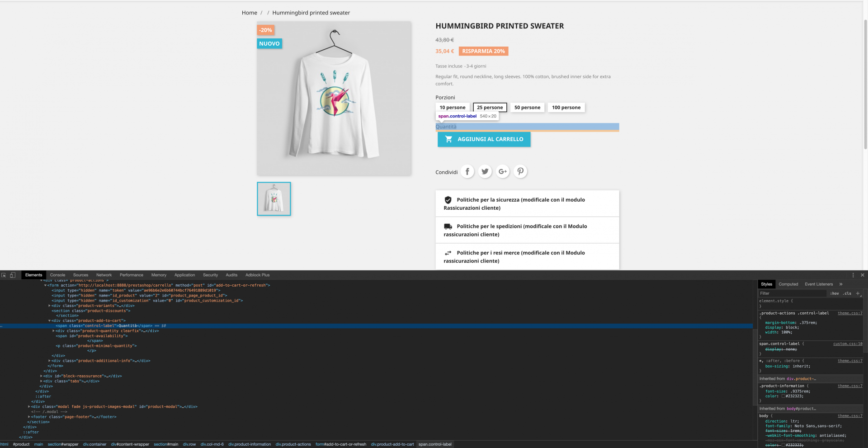
Task: Open the Performance tab
Action: pyautogui.click(x=132, y=275)
